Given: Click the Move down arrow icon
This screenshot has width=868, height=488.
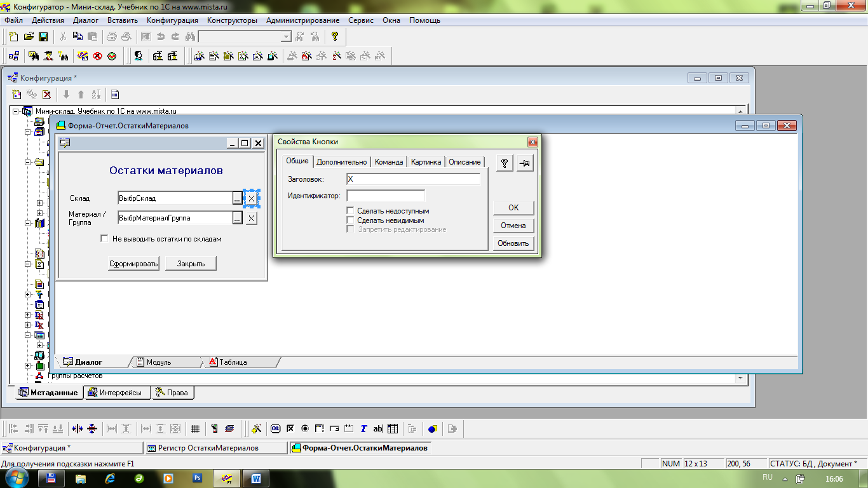Looking at the screenshot, I should (66, 95).
